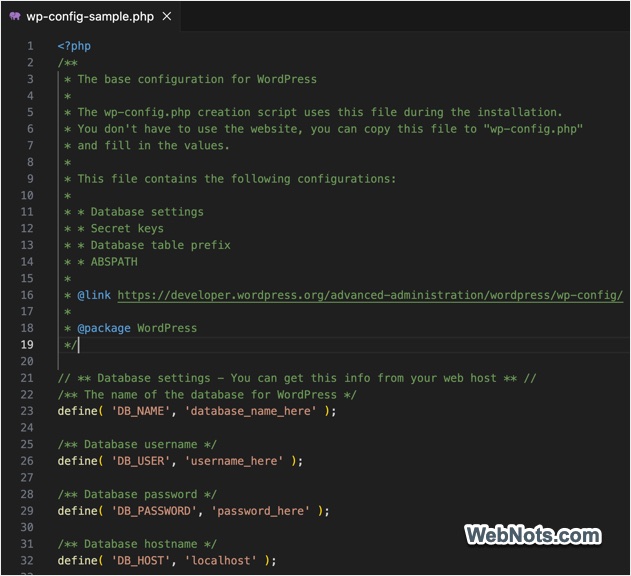Screen dimensions: 631x576
Task: Click 'and fill in the values.' comment
Action: tap(154, 145)
